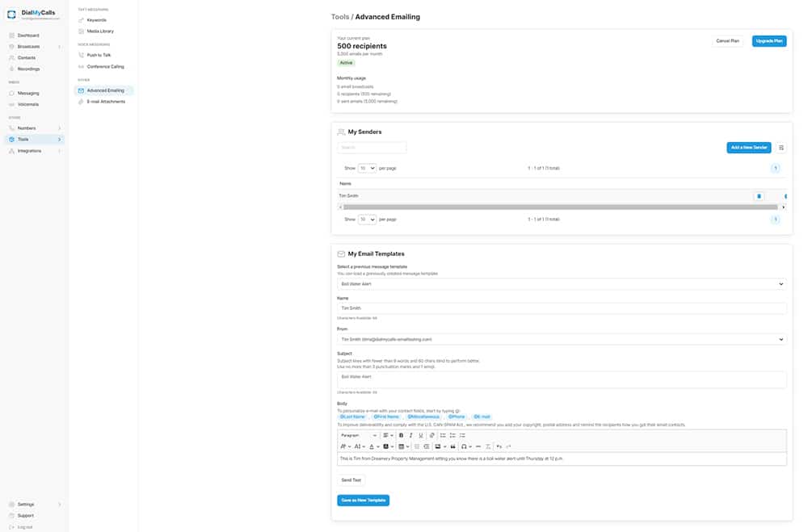
Task: Click the DialMyCalls logo icon
Action: [x=11, y=14]
